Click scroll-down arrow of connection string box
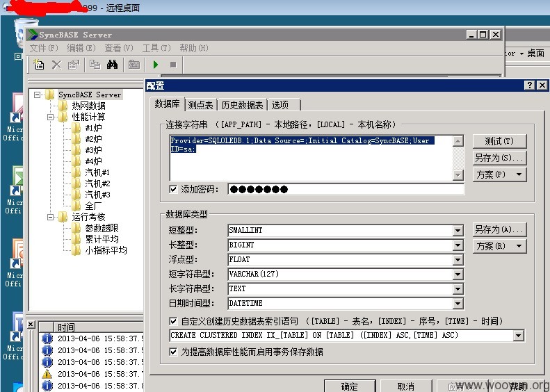Screen dimensions: 550x392 [x=458, y=174]
